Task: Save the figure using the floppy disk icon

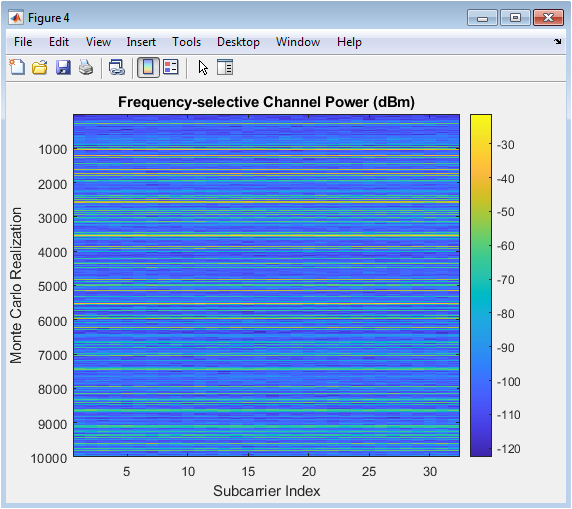Action: point(63,68)
